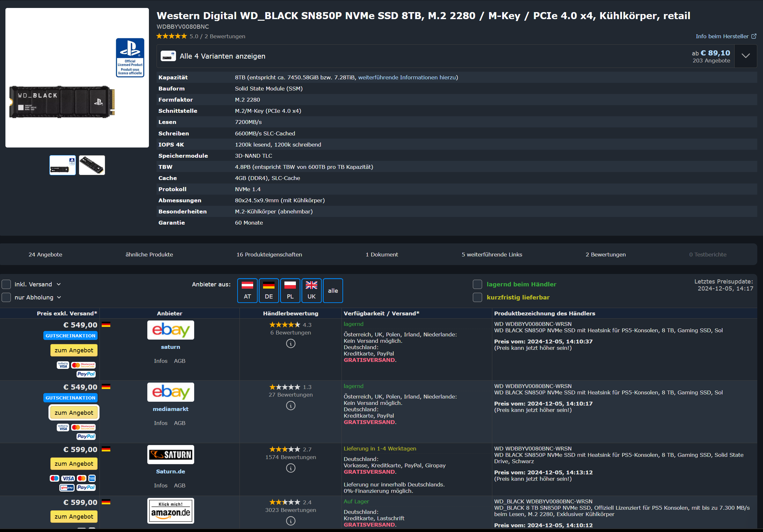Select the second product thumbnail image
The height and width of the screenshot is (532, 763).
pos(92,165)
